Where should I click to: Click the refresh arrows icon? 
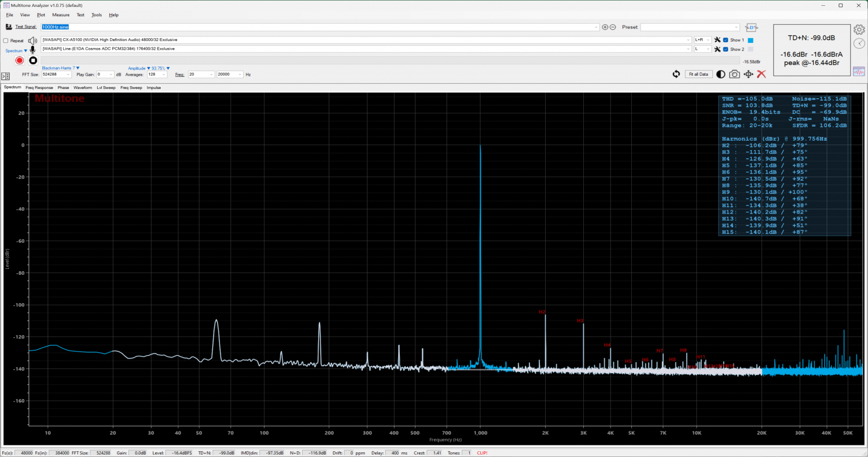676,74
